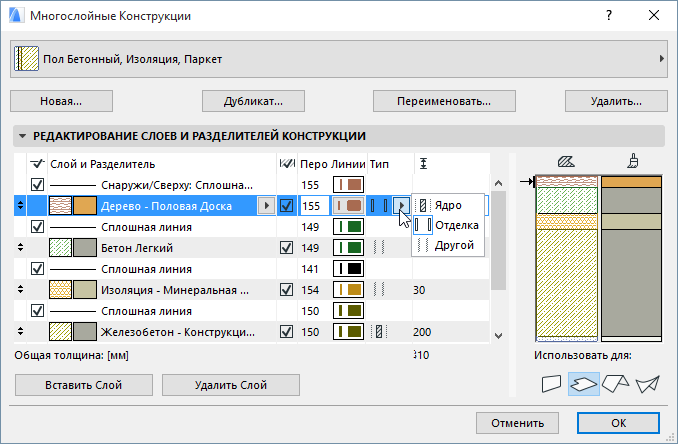Viewport: 678px width, 444px height.
Task: Click the green pen swatch in Бетон Легкий row
Action: click(348, 248)
